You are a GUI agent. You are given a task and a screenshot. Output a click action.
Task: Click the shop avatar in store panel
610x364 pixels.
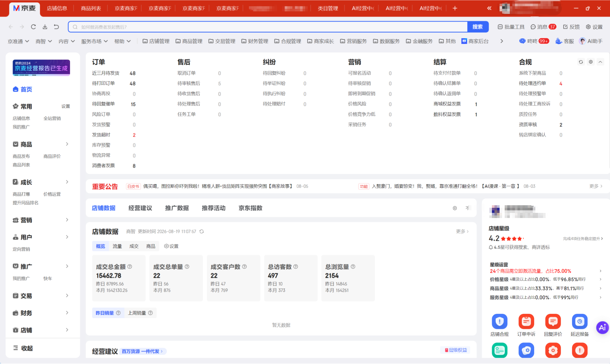click(x=495, y=211)
